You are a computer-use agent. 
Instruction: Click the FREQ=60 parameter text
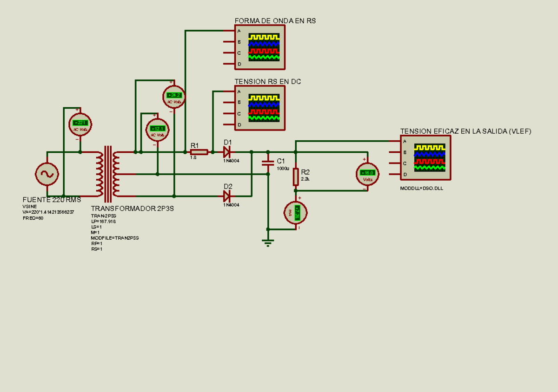[x=33, y=217]
